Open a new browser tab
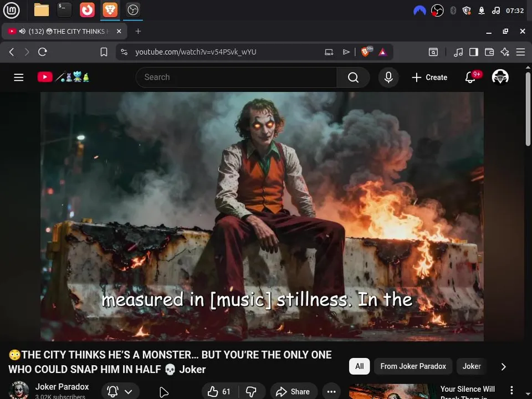The height and width of the screenshot is (399, 532). tap(138, 31)
